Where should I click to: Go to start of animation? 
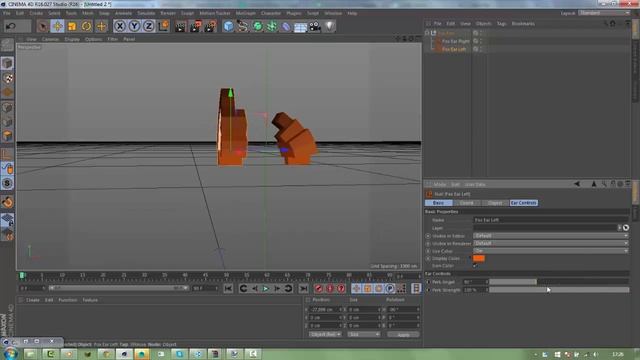click(x=229, y=289)
